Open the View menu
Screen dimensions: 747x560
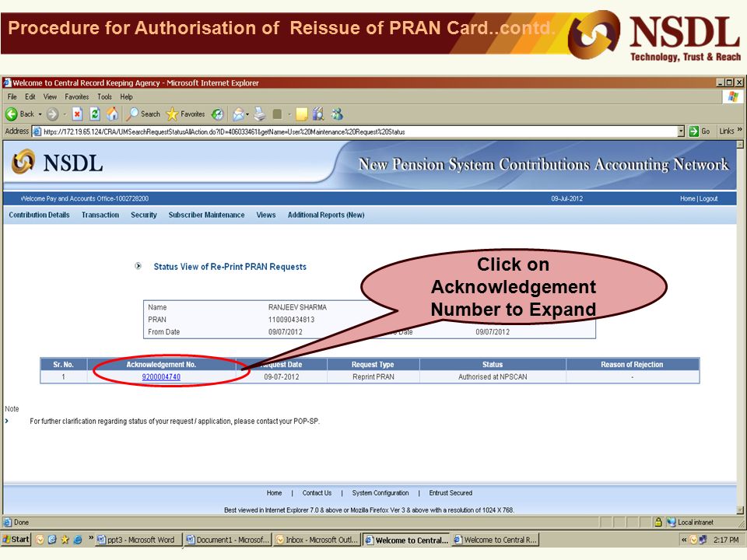point(50,96)
